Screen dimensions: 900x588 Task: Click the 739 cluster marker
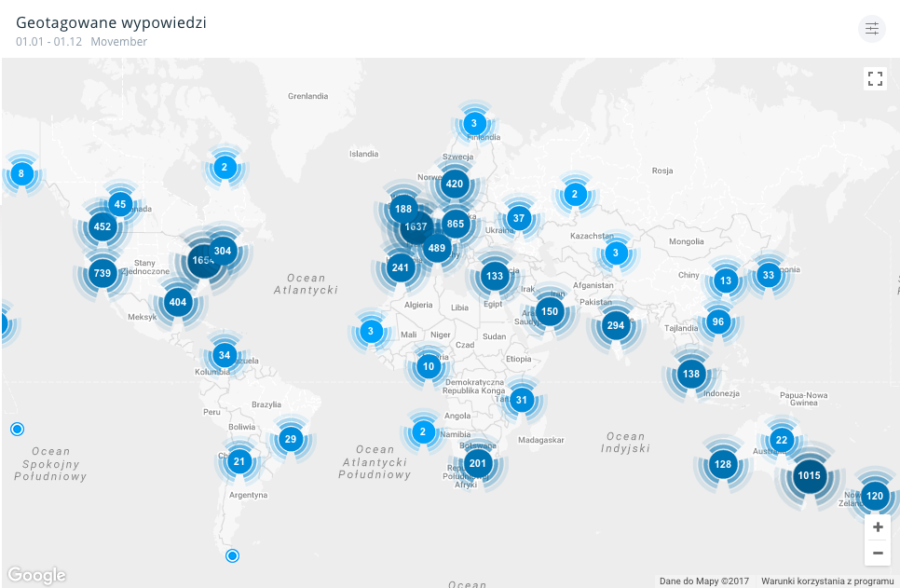102,273
